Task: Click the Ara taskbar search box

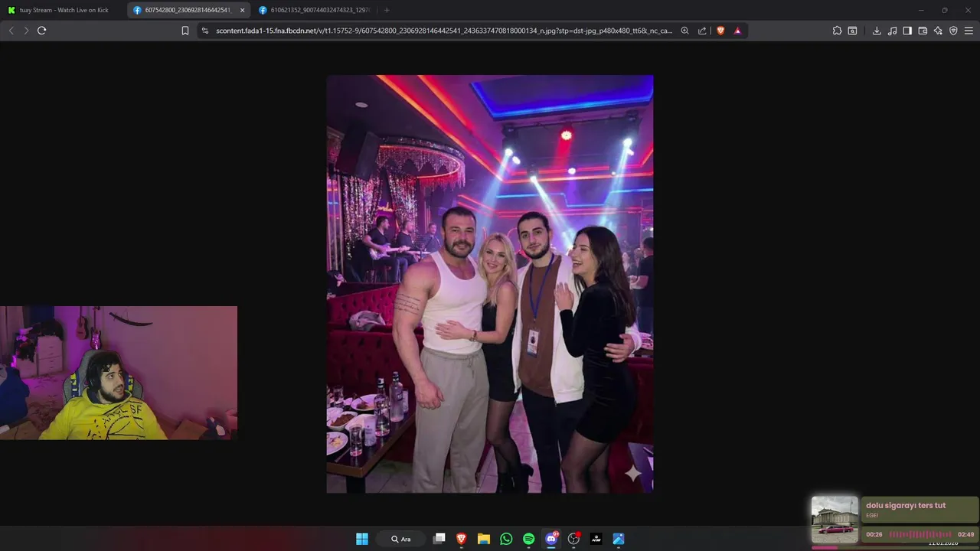Action: point(401,539)
